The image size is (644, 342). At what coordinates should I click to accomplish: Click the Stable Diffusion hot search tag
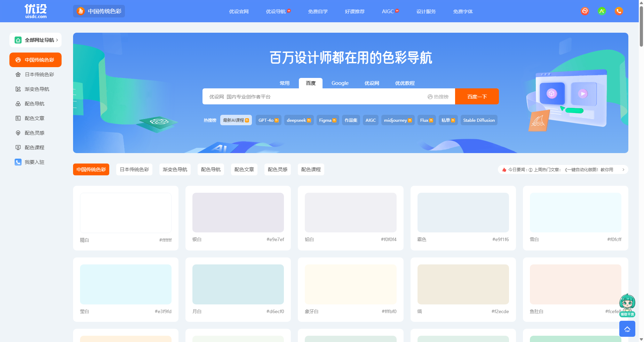coord(479,120)
